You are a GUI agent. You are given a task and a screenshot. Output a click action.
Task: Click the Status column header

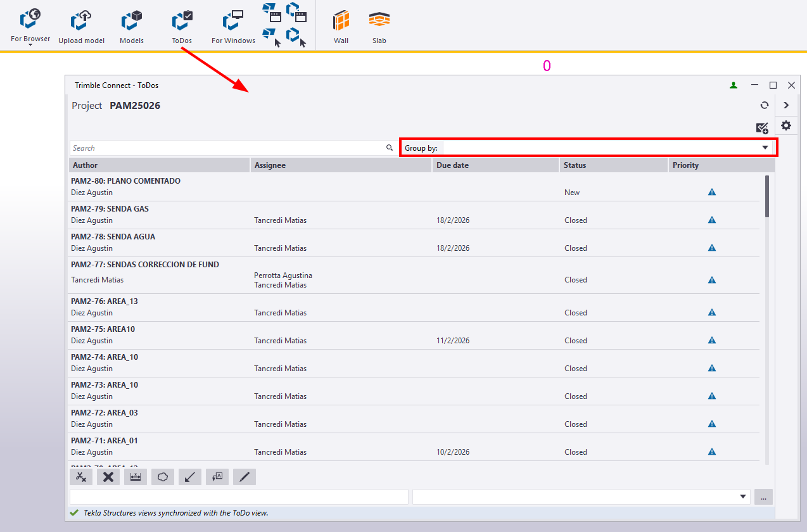pyautogui.click(x=575, y=165)
